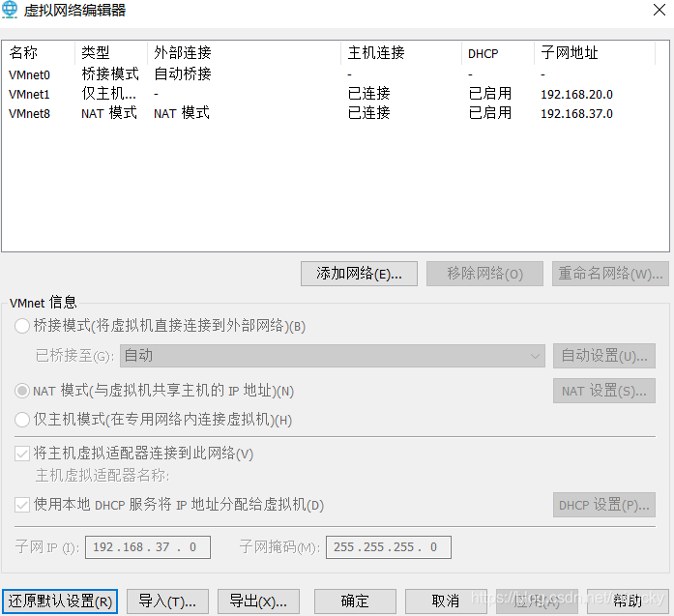This screenshot has width=674, height=616.
Task: Select the 桥接模式 radio button
Action: coord(22,326)
